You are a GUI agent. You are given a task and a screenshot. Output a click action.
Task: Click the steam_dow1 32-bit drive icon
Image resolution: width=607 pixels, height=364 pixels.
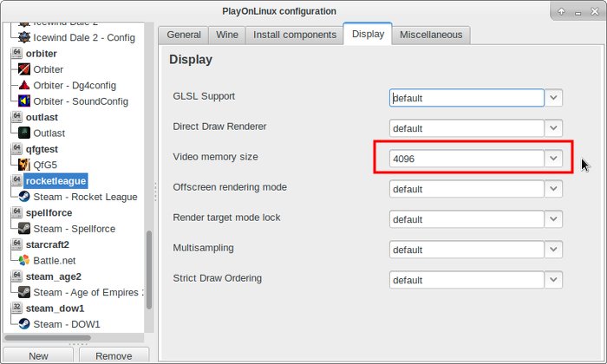(x=16, y=308)
